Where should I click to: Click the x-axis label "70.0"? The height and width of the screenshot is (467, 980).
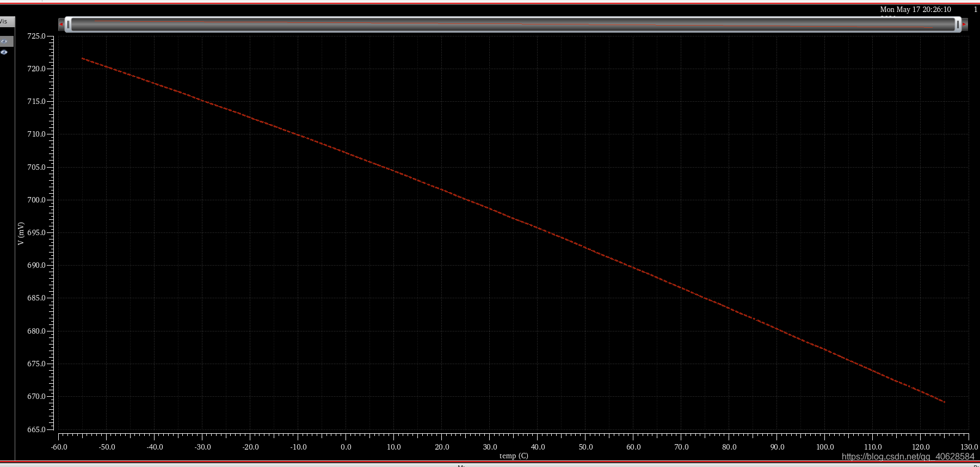point(681,447)
